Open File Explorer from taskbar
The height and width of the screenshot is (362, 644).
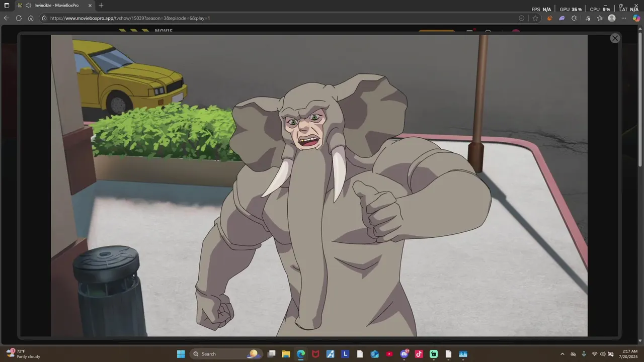tap(286, 354)
